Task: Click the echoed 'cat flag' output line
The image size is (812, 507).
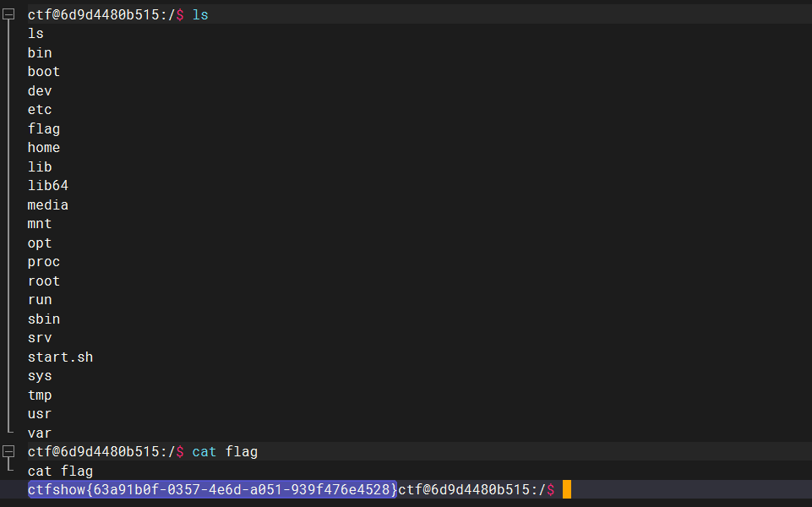Action: [61, 472]
